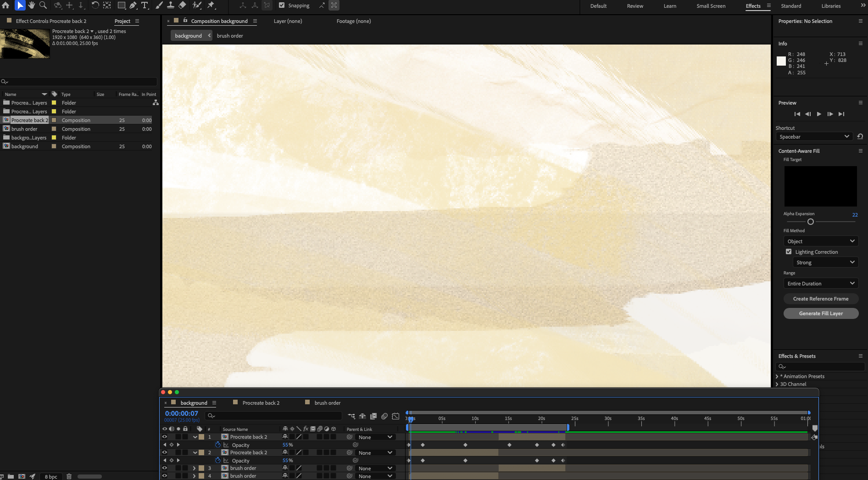This screenshot has width=868, height=480.
Task: Switch to the Default workspace
Action: [598, 6]
